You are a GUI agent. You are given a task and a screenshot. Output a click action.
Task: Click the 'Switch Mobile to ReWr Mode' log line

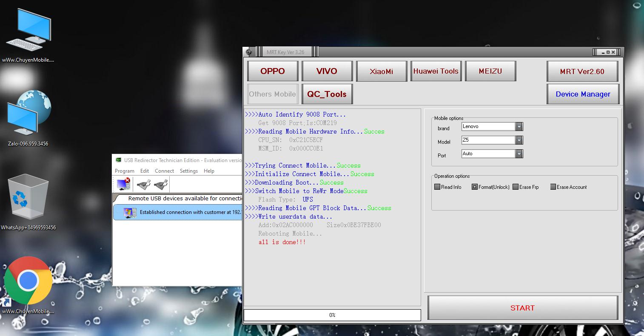(x=306, y=191)
